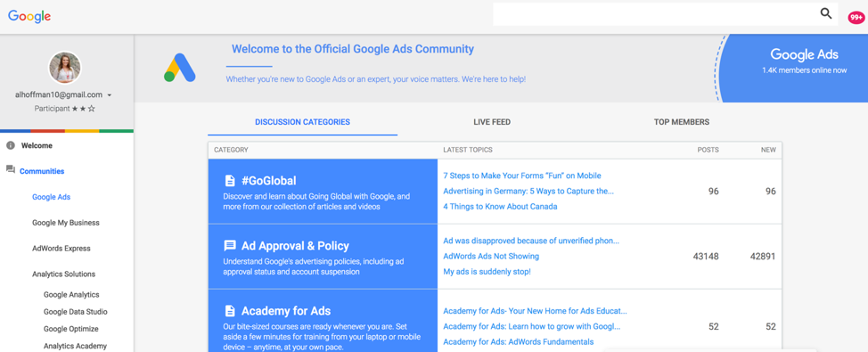The image size is (868, 352).
Task: Open the Welcome sidebar item
Action: pos(37,145)
